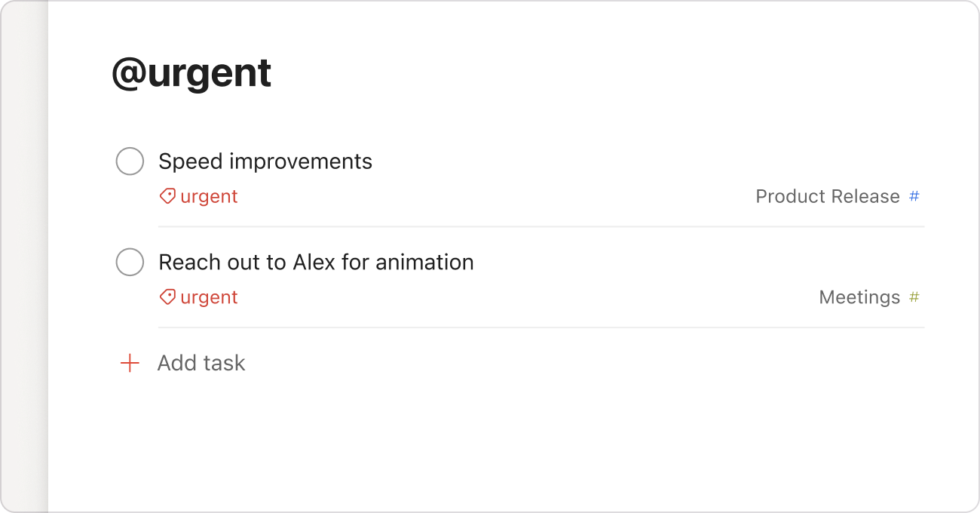Image resolution: width=980 pixels, height=513 pixels.
Task: Click the red plus icon beside Add task
Action: click(130, 363)
